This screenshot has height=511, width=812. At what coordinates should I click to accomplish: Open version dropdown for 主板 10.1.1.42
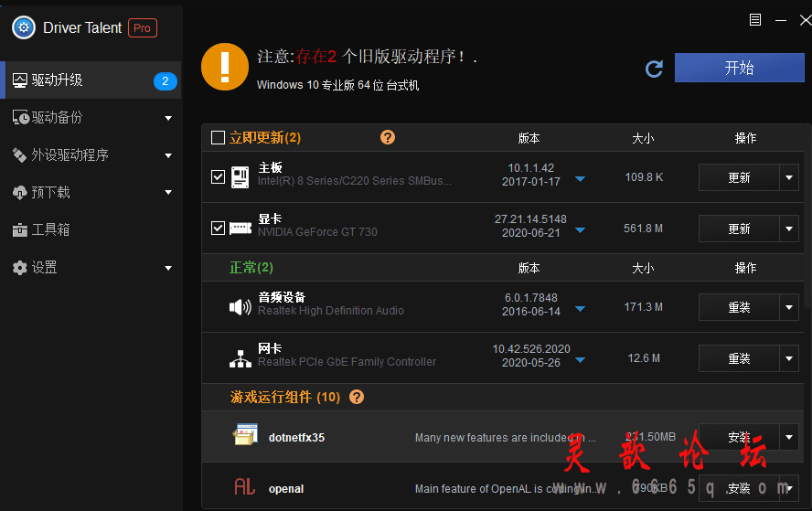point(580,179)
